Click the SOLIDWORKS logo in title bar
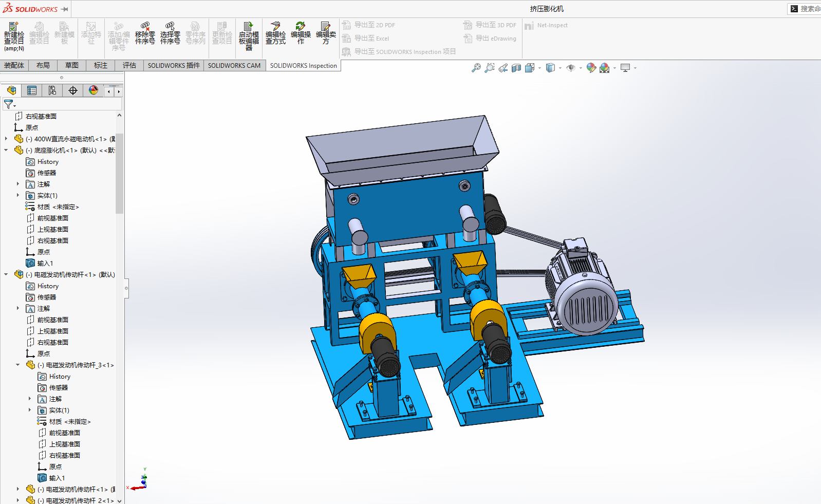The width and height of the screenshot is (821, 504). tap(30, 9)
